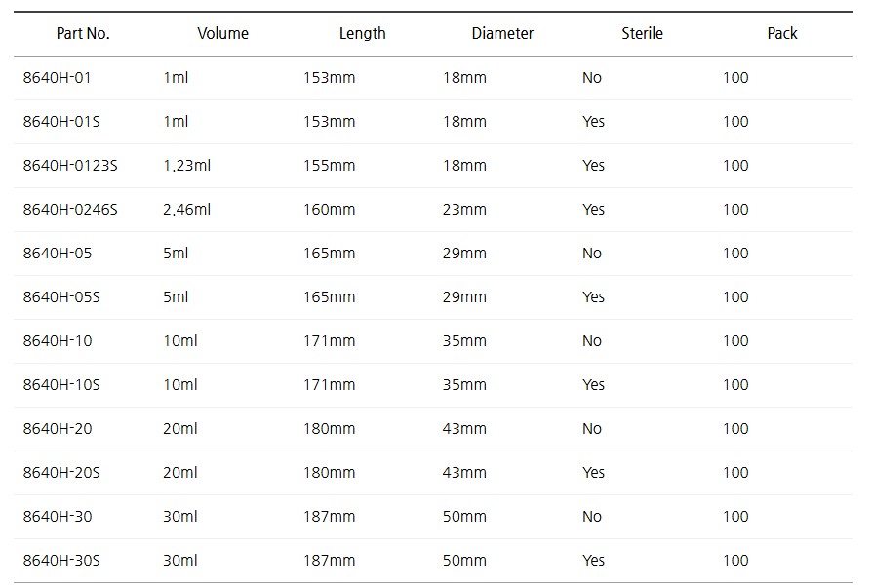Select the 2.46ml volume cell
Screen dimensions: 873x588
coord(187,210)
